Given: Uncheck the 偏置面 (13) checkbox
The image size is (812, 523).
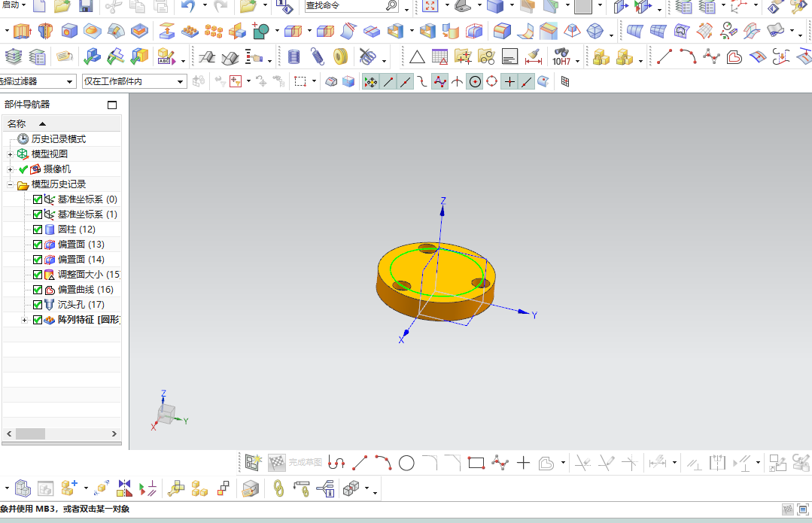Looking at the screenshot, I should pos(38,245).
